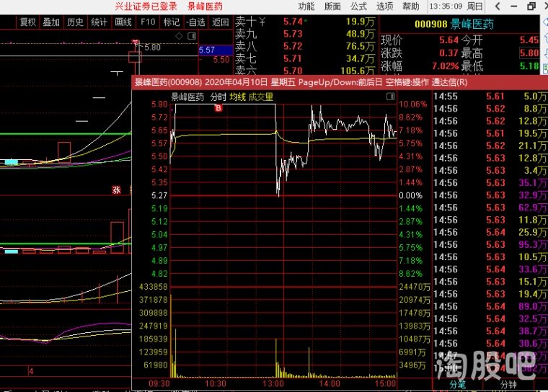Click stock code 000908 景峰医药 header
Image resolution: width=548 pixels, height=392 pixels.
click(454, 24)
